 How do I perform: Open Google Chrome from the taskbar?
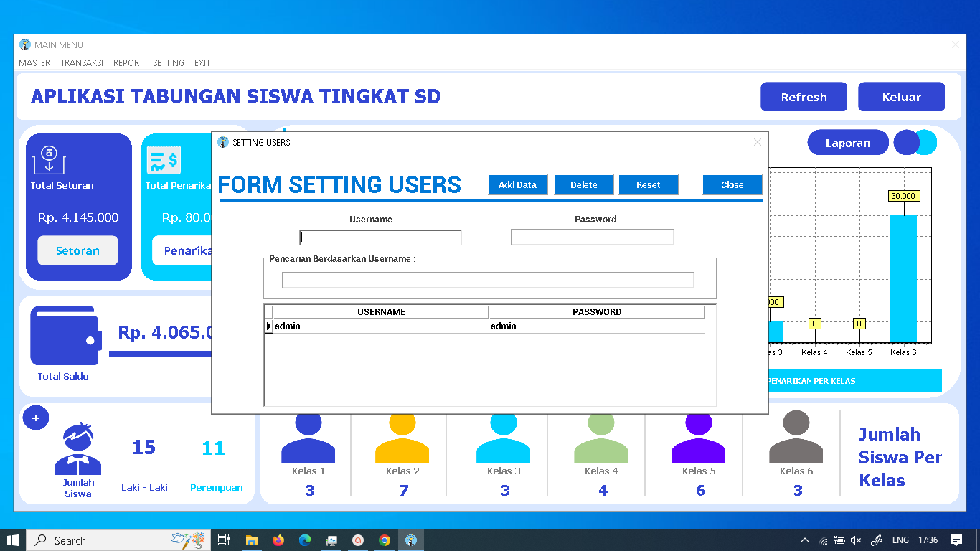[385, 540]
